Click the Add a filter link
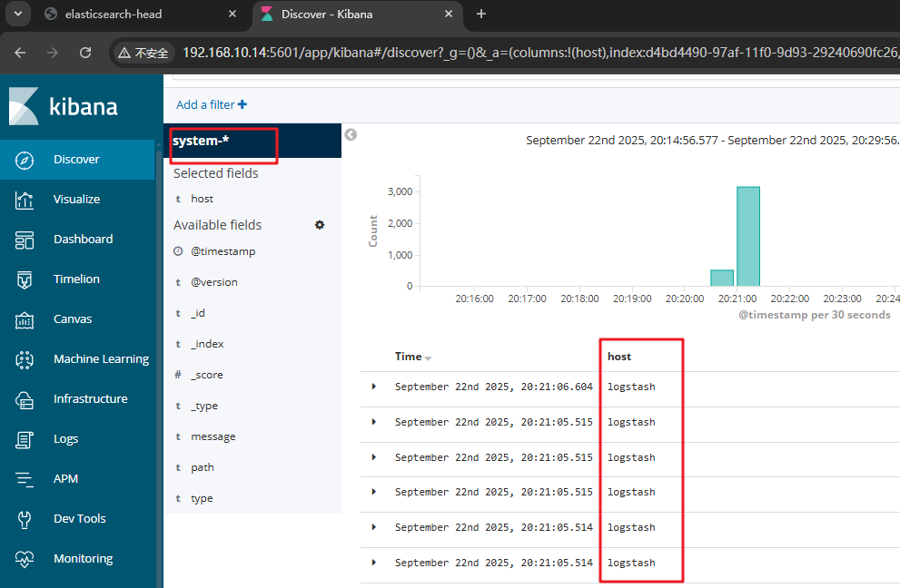Screen dimensions: 900x588 tap(212, 104)
